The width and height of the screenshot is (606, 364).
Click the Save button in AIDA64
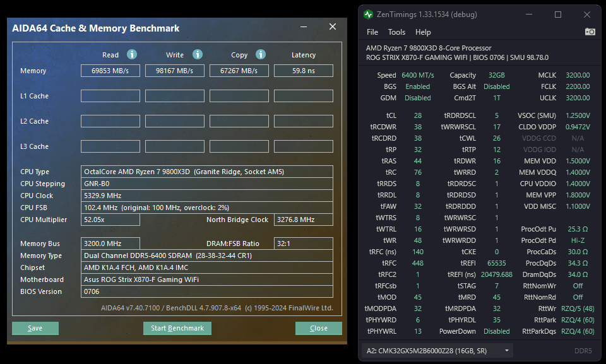[35, 328]
